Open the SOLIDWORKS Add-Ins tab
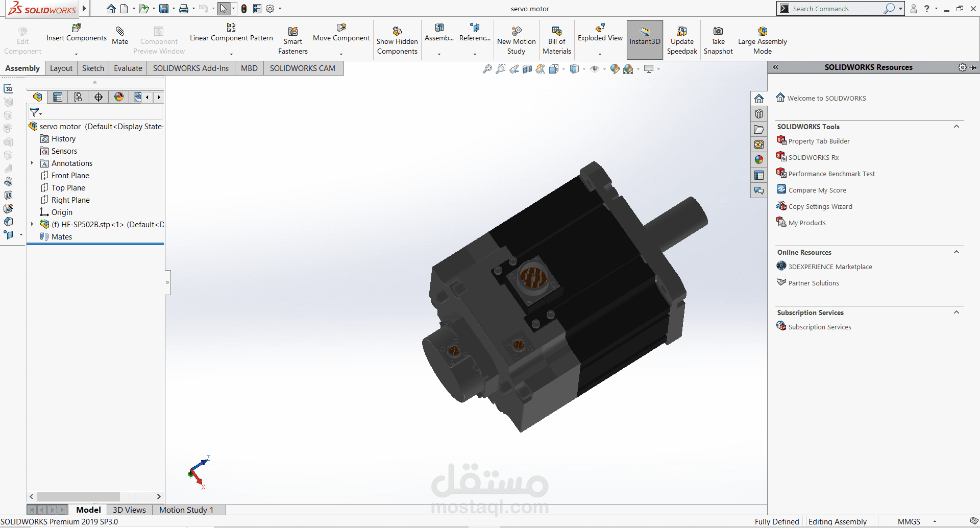980x528 pixels. [191, 68]
